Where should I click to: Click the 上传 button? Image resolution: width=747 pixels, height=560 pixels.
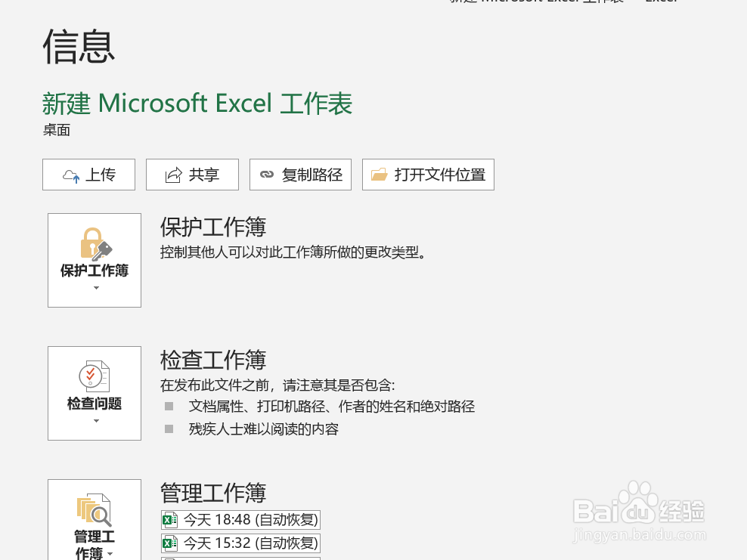(88, 175)
